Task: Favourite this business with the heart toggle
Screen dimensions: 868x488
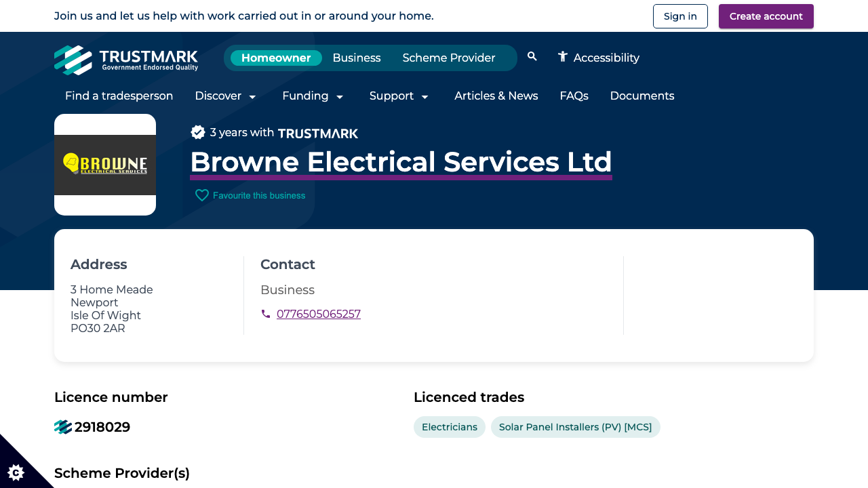Action: [201, 195]
